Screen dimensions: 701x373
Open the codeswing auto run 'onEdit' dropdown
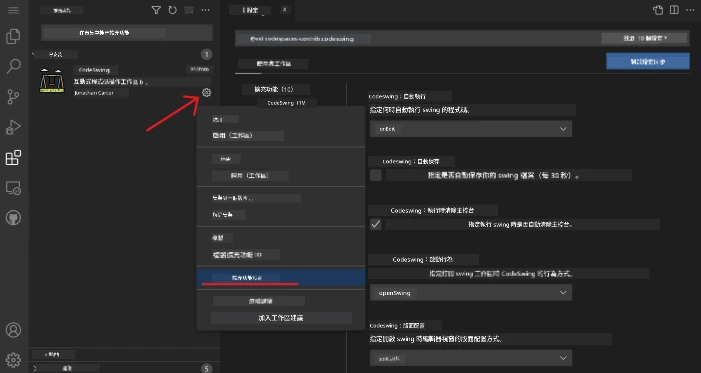[471, 129]
